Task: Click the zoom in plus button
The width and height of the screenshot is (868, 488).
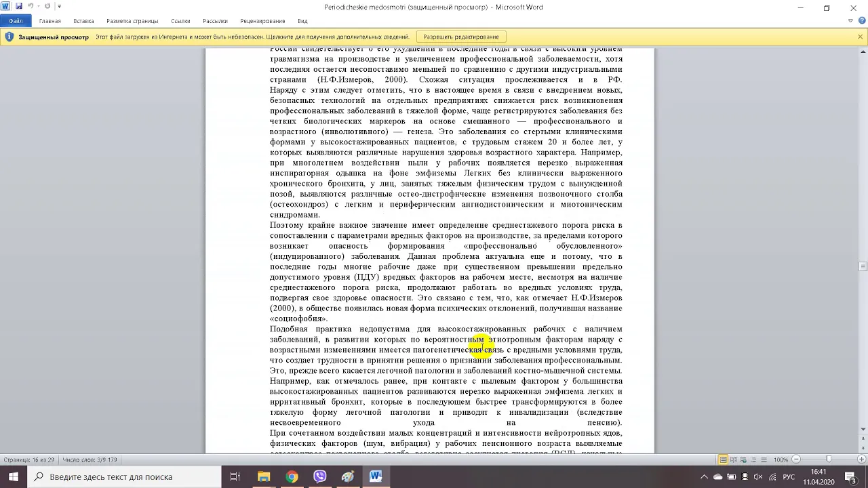Action: [x=861, y=460]
